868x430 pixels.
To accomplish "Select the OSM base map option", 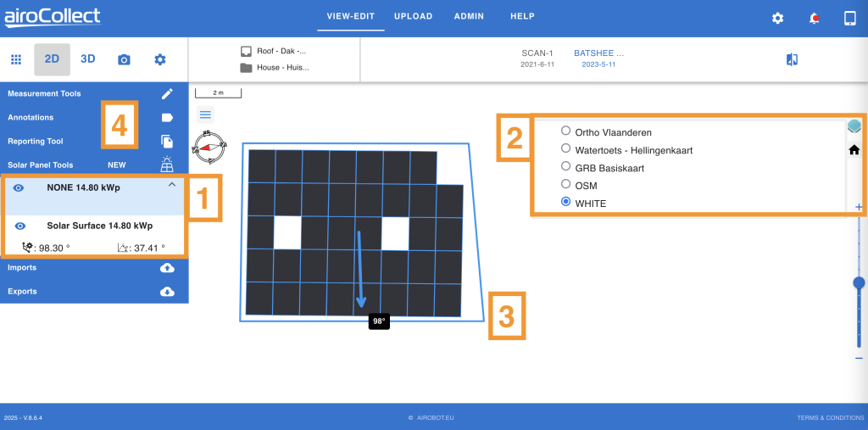I will pyautogui.click(x=566, y=185).
